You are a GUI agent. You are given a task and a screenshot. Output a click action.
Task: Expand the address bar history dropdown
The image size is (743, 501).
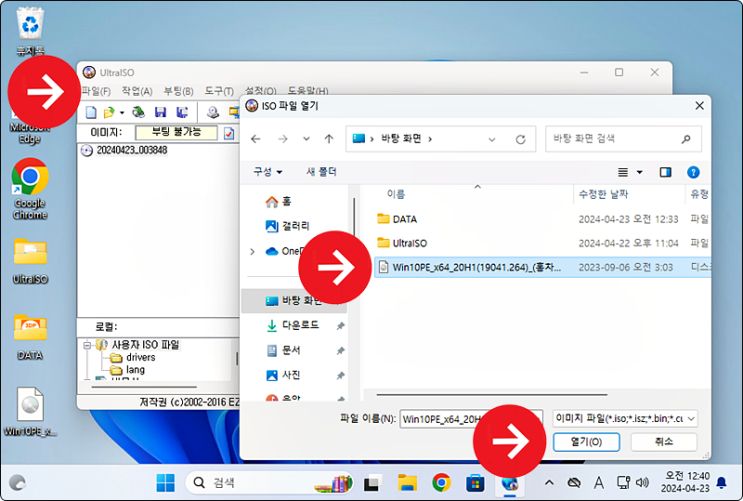click(492, 139)
